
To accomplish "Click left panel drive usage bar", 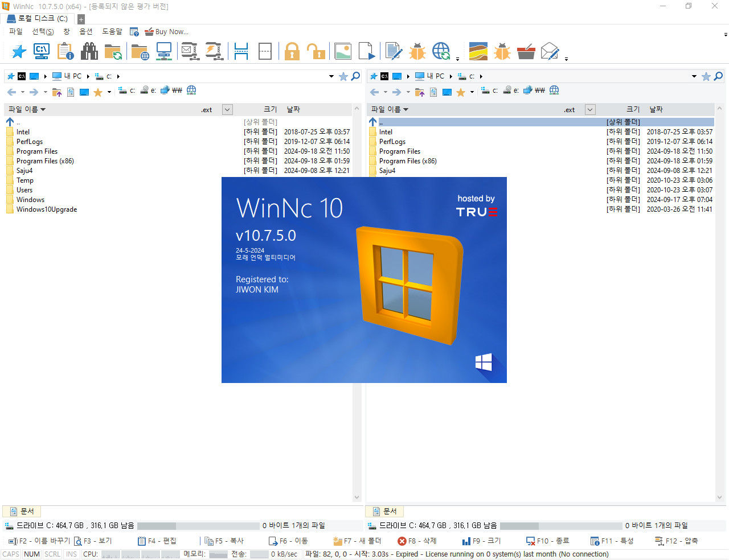I will tap(198, 526).
